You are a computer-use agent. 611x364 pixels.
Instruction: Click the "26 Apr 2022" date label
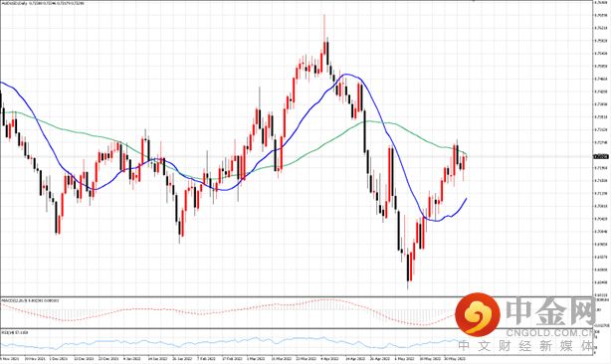click(379, 359)
